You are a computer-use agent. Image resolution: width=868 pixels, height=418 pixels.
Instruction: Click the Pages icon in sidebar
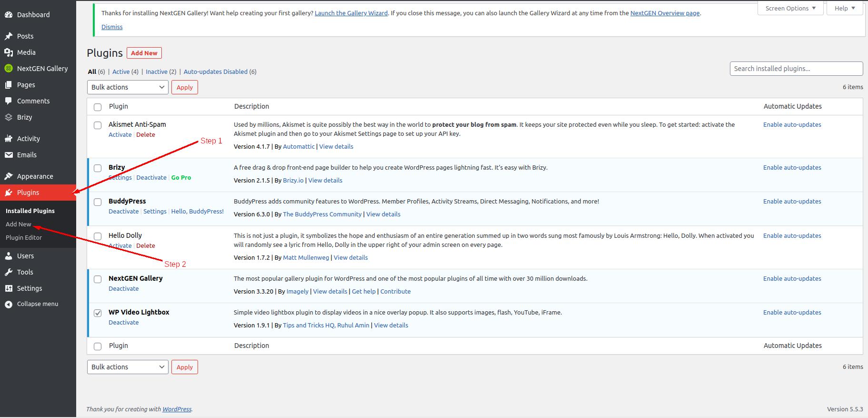click(9, 85)
